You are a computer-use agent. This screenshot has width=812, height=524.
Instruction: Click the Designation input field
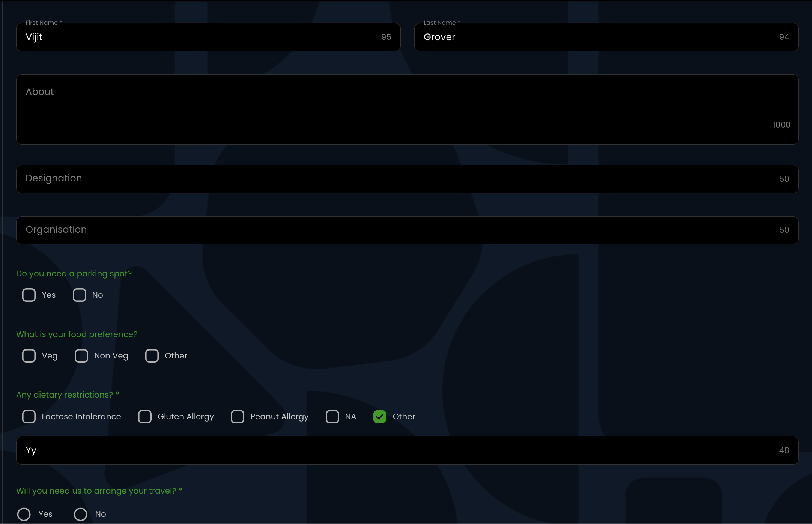408,179
